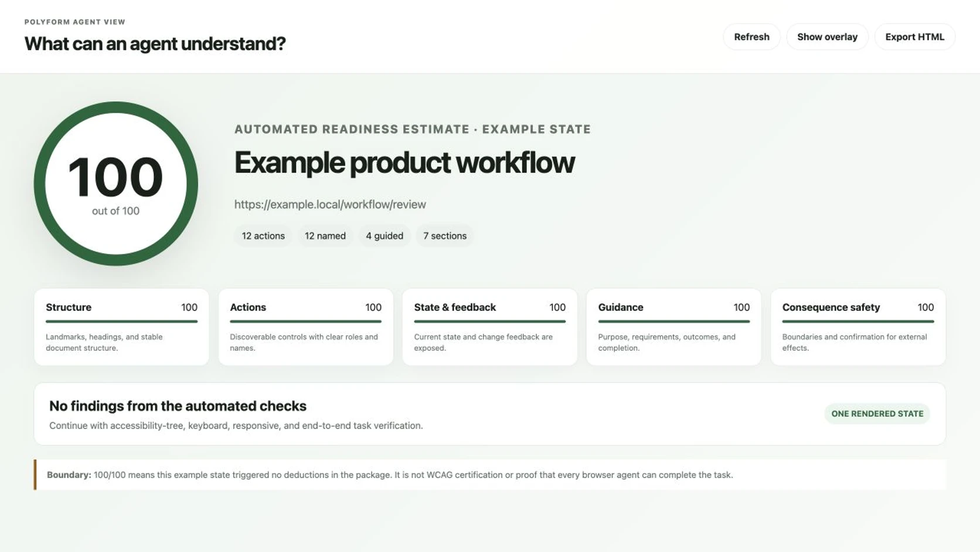Click the 'Continue with accessibility-tree, keyboard' sentence
The height and width of the screenshot is (552, 980).
click(236, 425)
